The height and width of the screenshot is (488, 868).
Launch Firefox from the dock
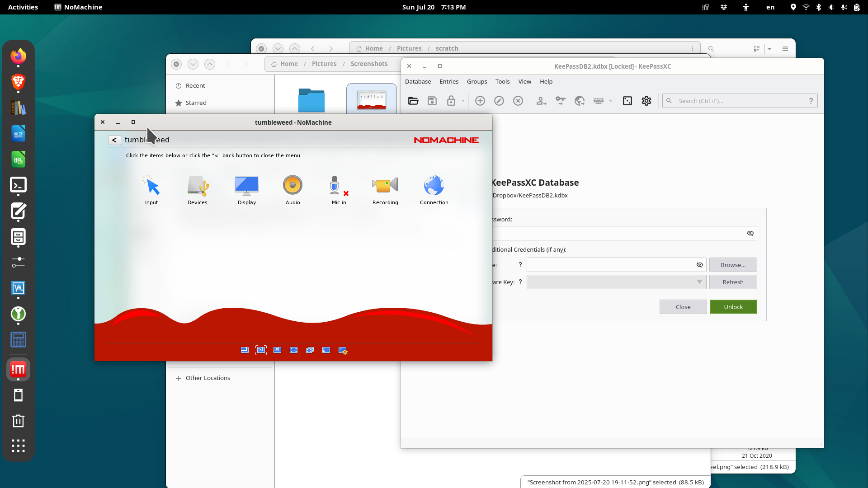pos(18,56)
